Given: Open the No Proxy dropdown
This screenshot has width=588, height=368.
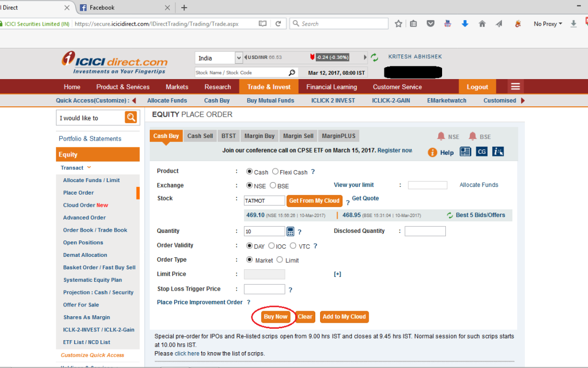Looking at the screenshot, I should (x=548, y=23).
